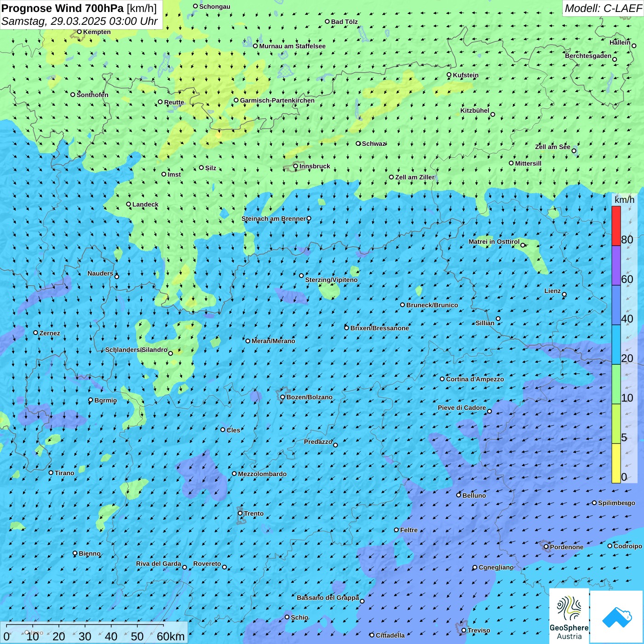Click the Steinach am Brenner label
The width and height of the screenshot is (644, 644).
[273, 218]
